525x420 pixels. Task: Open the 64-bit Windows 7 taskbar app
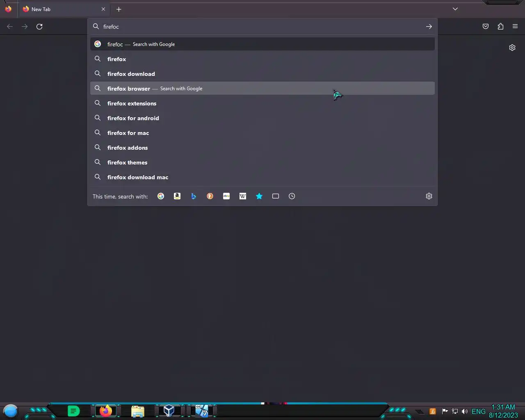(202, 411)
